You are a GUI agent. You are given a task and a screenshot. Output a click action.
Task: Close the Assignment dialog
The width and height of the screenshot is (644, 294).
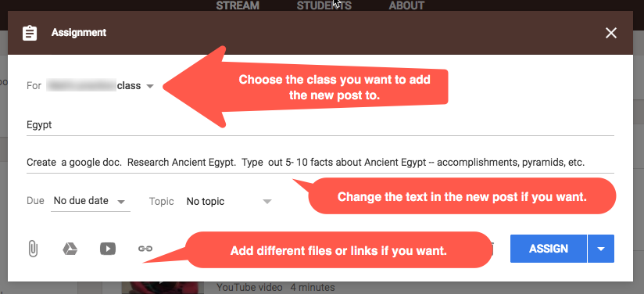pos(611,33)
